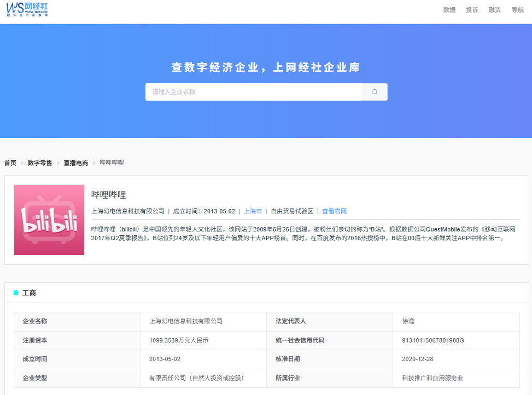Click the 网经社 site logo
This screenshot has width=532, height=395.
[27, 9]
